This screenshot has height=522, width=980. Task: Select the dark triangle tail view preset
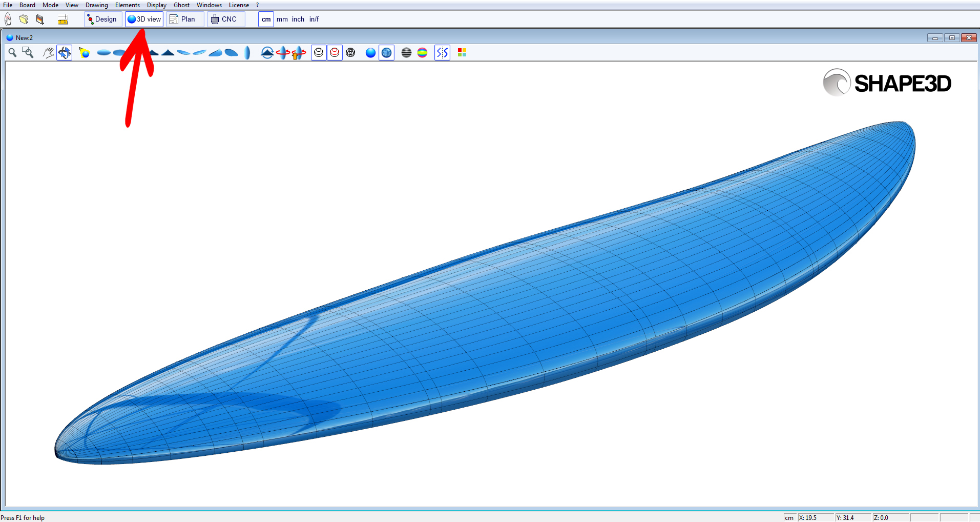click(x=168, y=52)
